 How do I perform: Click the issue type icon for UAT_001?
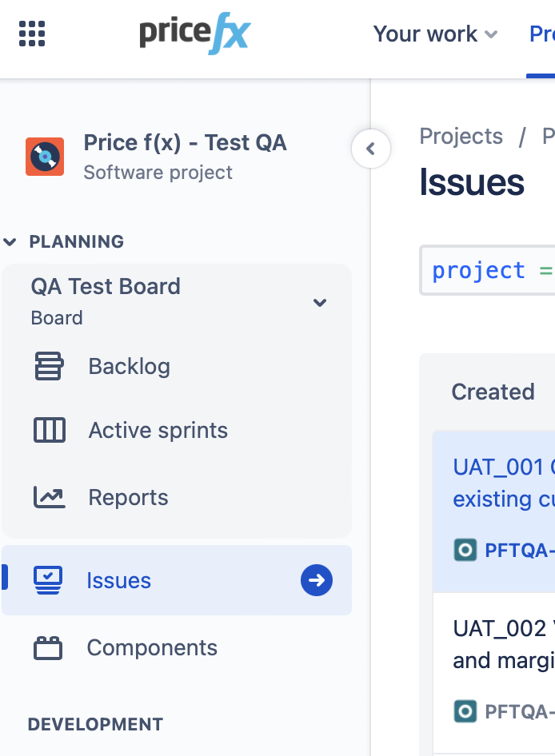tap(465, 550)
